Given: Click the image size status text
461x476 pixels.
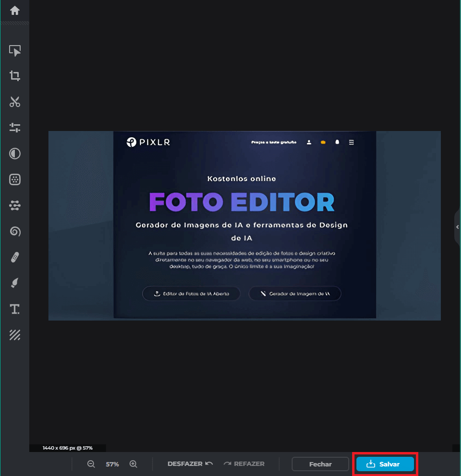Looking at the screenshot, I should 67,448.
